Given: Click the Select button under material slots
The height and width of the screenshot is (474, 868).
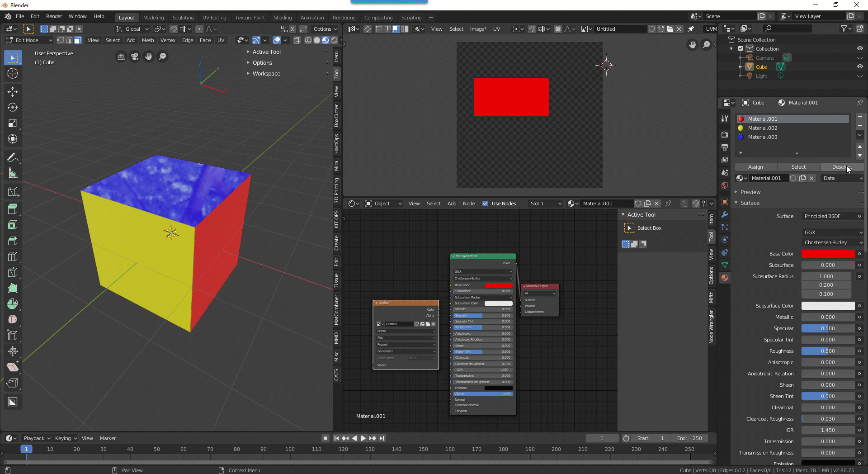Looking at the screenshot, I should click(798, 167).
